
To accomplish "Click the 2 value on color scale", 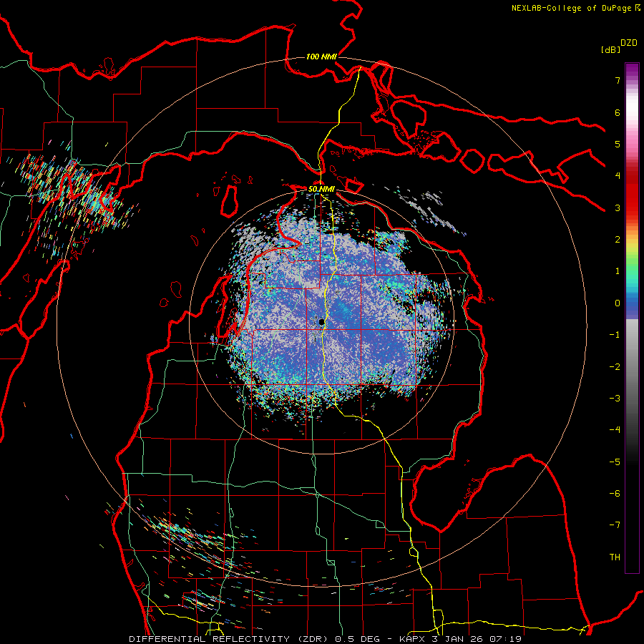I will pyautogui.click(x=618, y=240).
